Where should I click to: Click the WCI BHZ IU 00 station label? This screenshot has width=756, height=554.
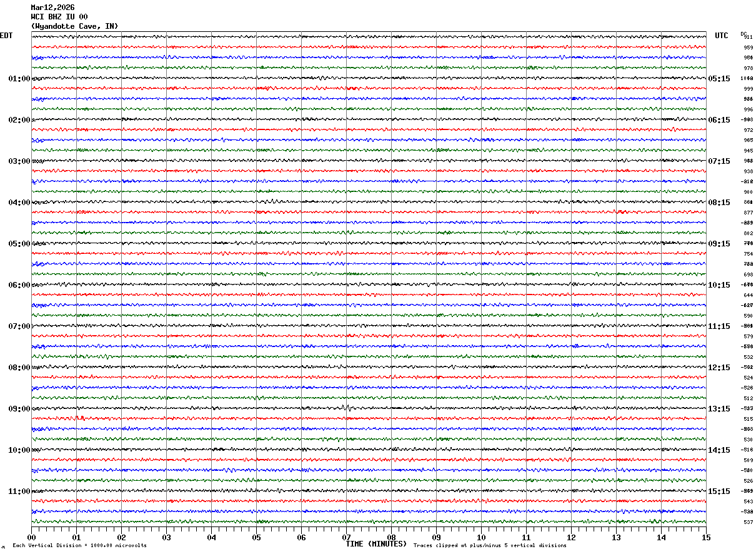[59, 17]
